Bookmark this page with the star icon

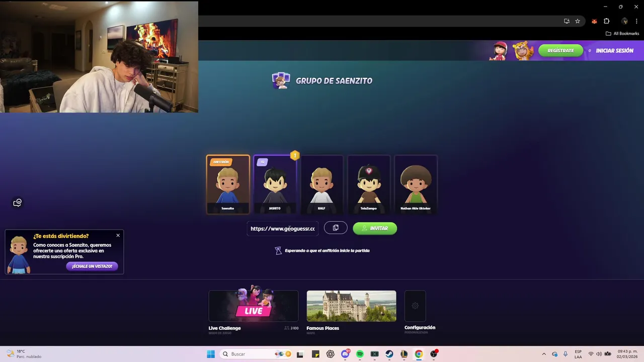(578, 21)
